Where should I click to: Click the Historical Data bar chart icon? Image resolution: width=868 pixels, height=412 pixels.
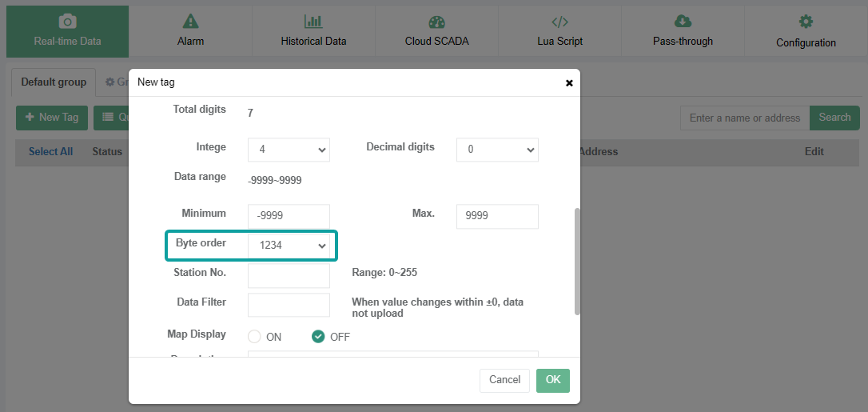(313, 22)
